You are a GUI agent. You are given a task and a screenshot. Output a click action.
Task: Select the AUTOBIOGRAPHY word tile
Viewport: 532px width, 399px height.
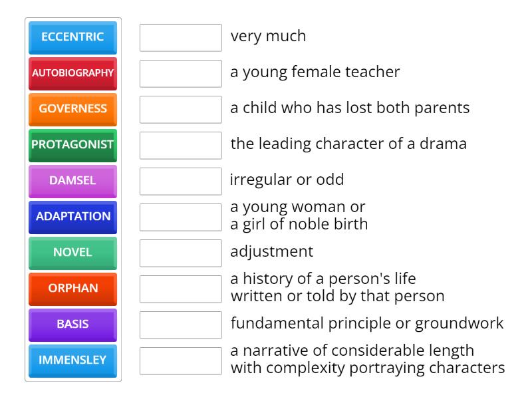(x=72, y=74)
